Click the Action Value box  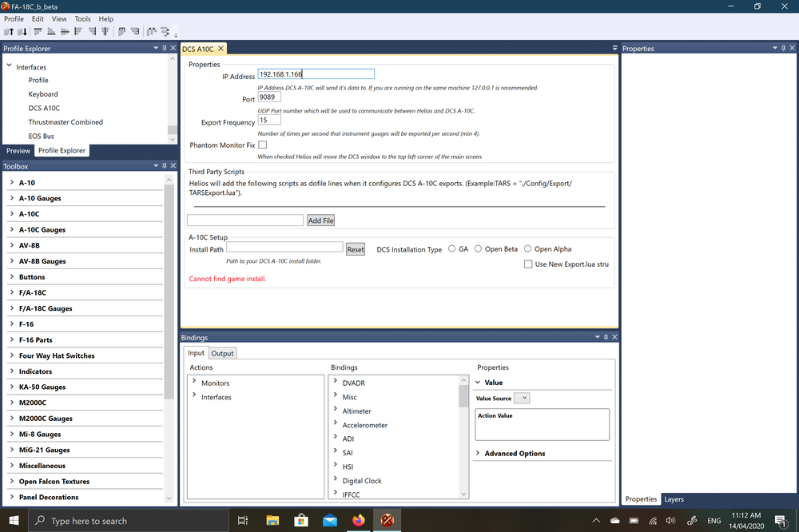coord(543,424)
